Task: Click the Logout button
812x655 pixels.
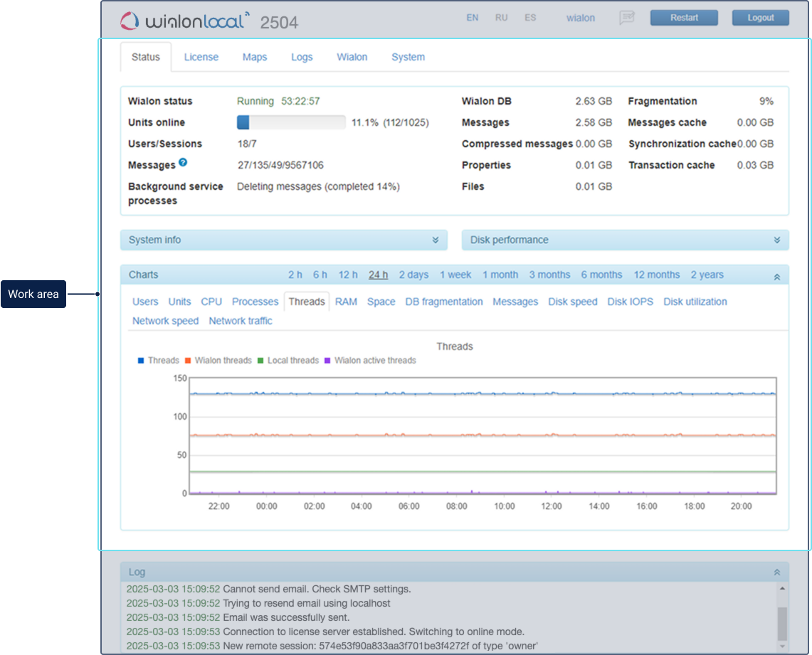Action: coord(760,18)
